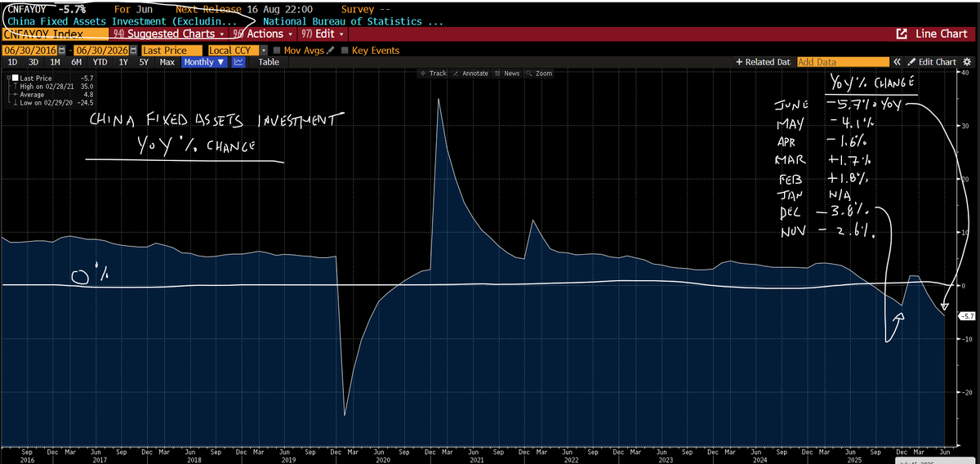This screenshot has height=464, width=980.
Task: Select the Annotate tool
Action: coord(470,74)
